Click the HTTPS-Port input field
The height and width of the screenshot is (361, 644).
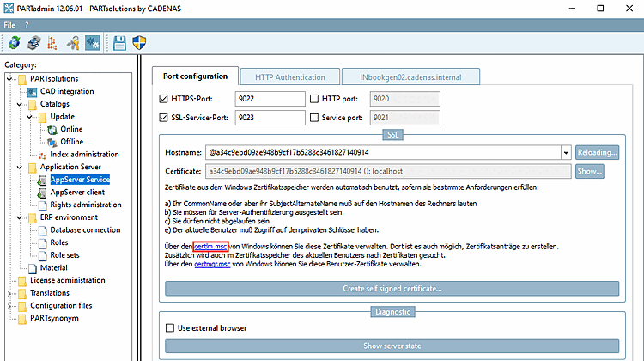(270, 99)
